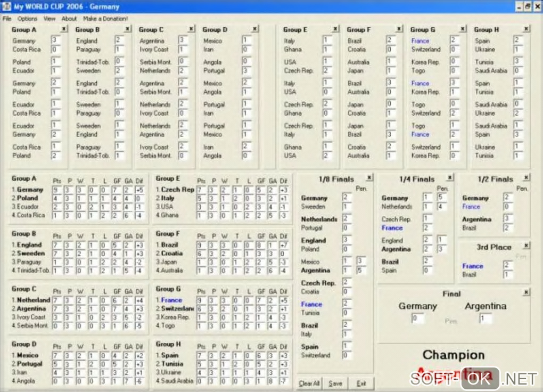Screen dimensions: 543x392
Task: Close the 1/8 Finals panel
Action: (369, 178)
